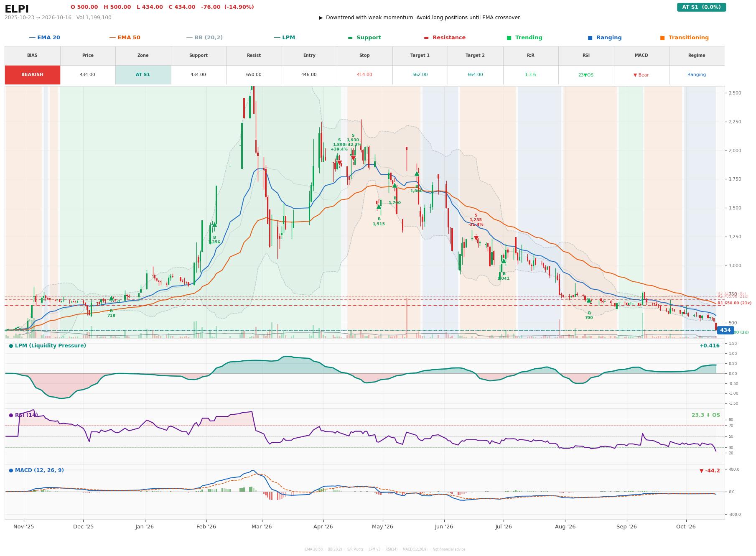756x556 pixels.
Task: Toggle the EMA 20 legend entry
Action: pos(44,38)
